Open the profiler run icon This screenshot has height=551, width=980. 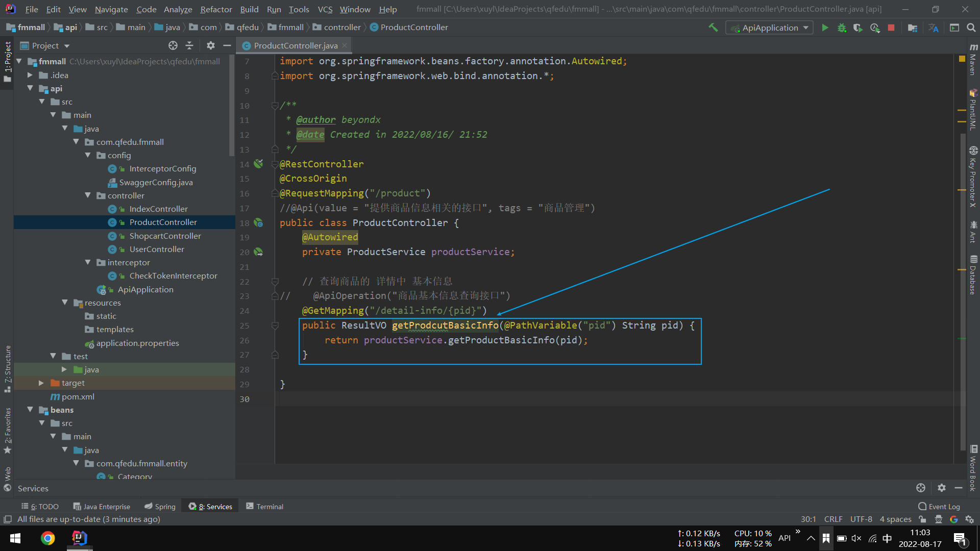[x=875, y=28]
